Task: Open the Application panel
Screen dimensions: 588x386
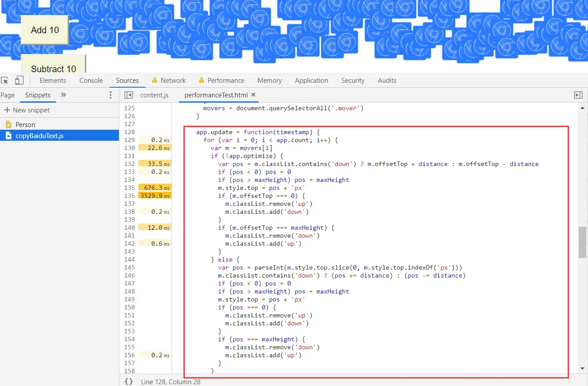Action: coord(312,81)
